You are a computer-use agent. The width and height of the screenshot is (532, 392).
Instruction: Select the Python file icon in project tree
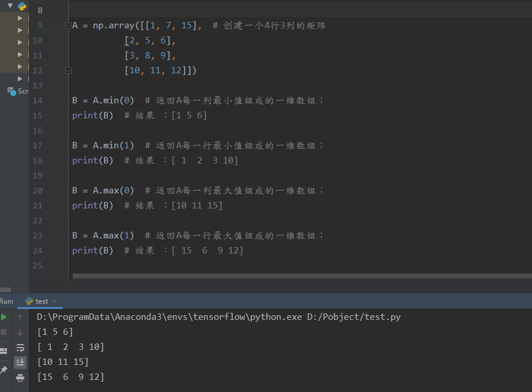coord(21,6)
